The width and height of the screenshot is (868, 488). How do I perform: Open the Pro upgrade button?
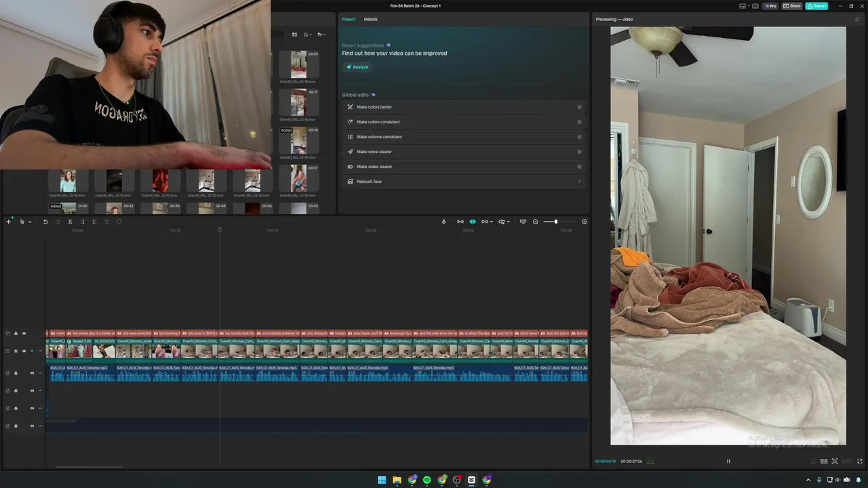(770, 6)
